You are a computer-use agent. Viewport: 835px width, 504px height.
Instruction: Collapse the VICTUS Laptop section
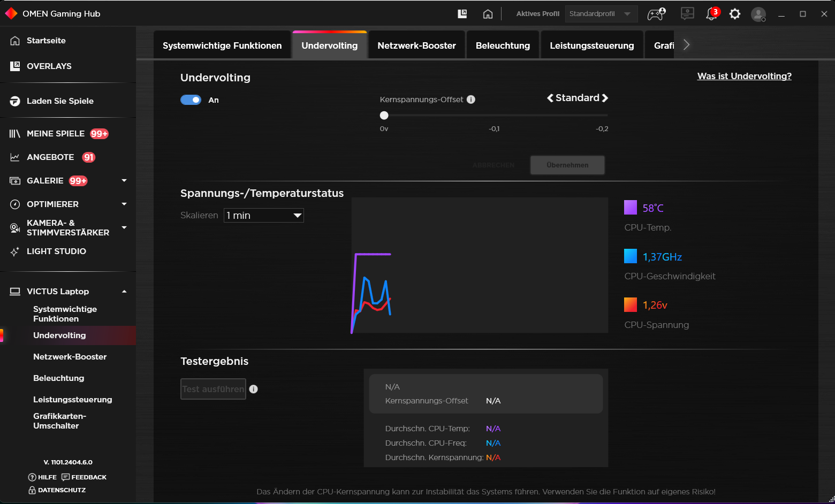(124, 292)
